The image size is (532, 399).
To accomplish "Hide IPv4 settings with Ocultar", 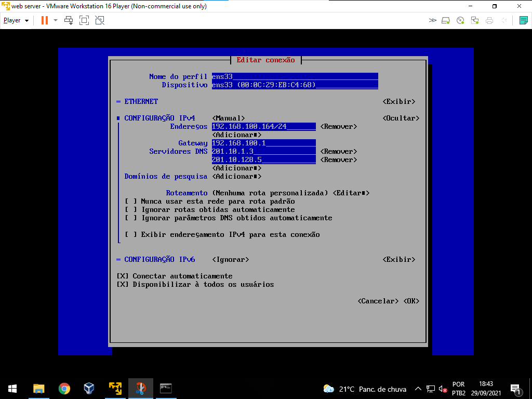I will click(x=401, y=118).
